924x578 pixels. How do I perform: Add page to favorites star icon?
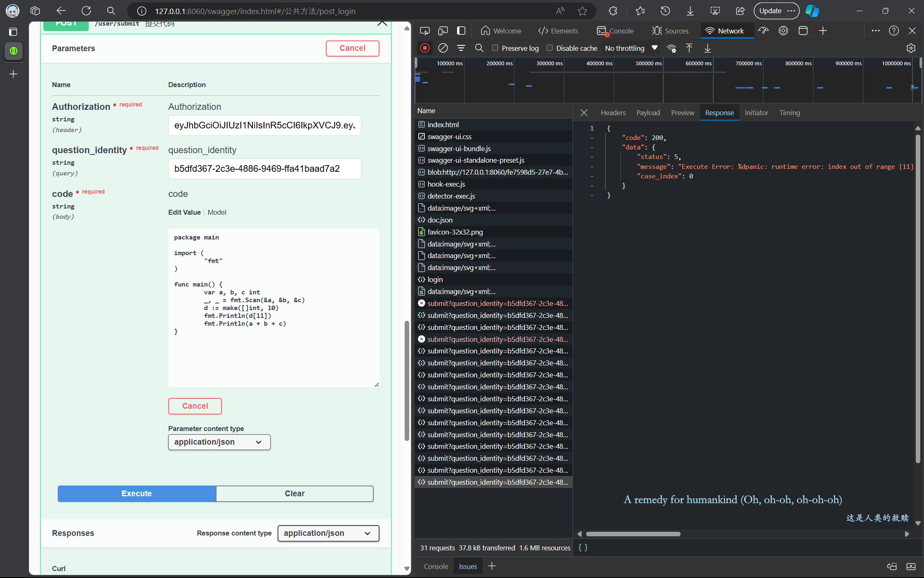coord(582,11)
